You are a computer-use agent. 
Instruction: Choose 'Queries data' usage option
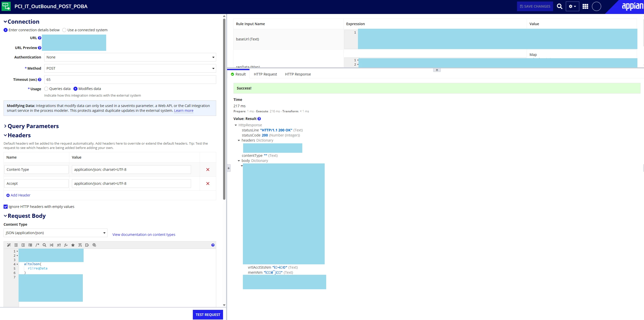click(46, 89)
